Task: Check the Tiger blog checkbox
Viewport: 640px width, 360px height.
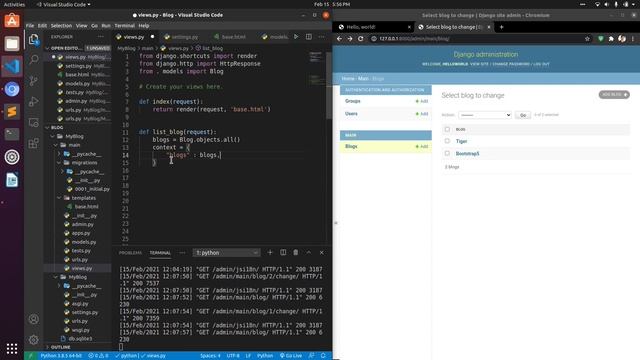Action: pos(447,141)
